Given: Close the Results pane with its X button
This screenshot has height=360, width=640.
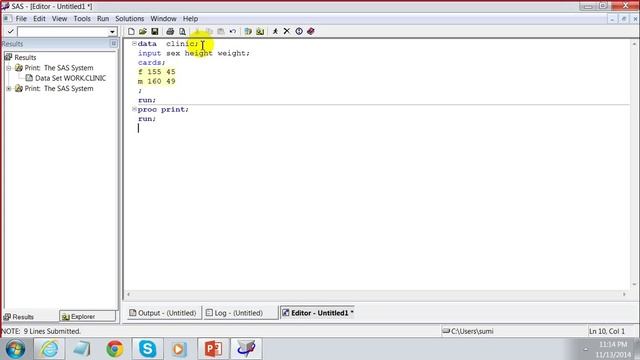Looking at the screenshot, I should (113, 44).
